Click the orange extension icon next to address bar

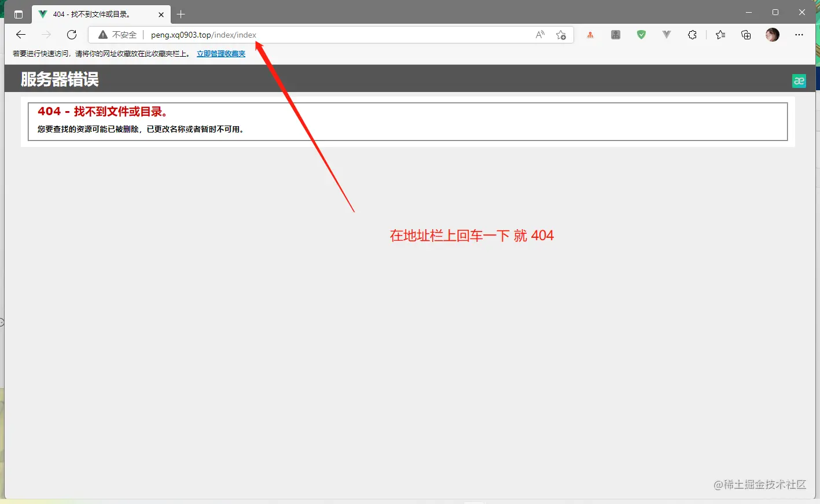click(590, 35)
